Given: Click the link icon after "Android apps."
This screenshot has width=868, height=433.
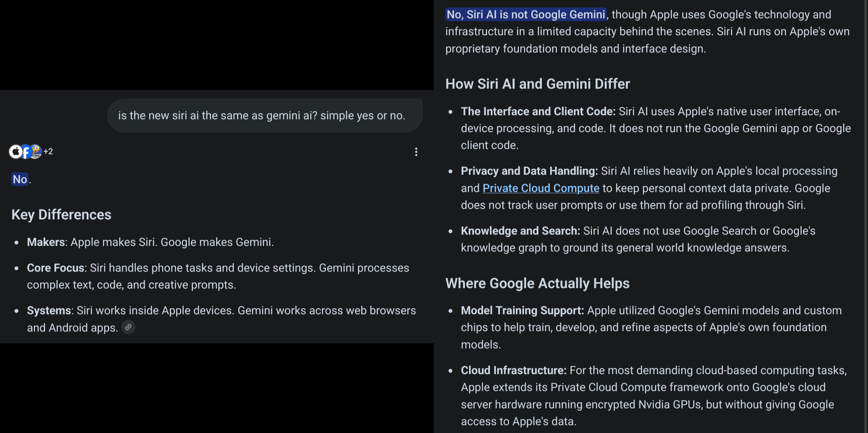Looking at the screenshot, I should (128, 327).
